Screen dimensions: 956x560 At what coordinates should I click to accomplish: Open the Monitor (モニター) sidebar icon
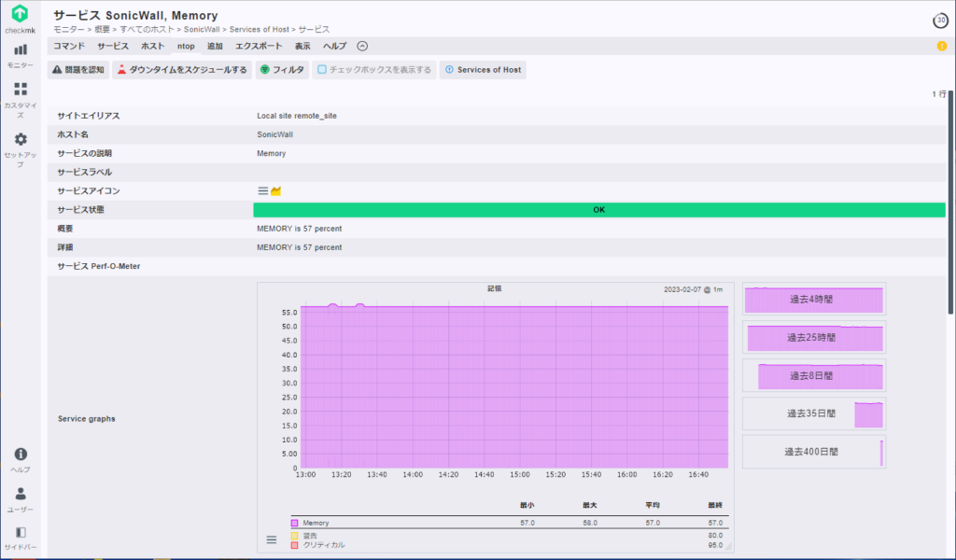21,50
